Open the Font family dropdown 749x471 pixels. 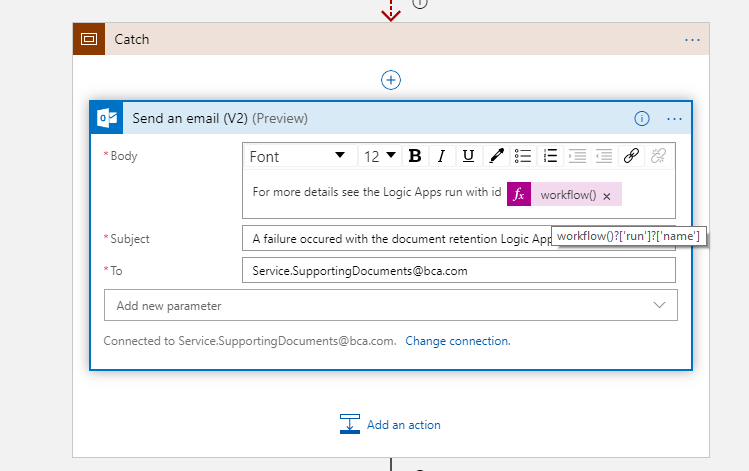[300, 156]
